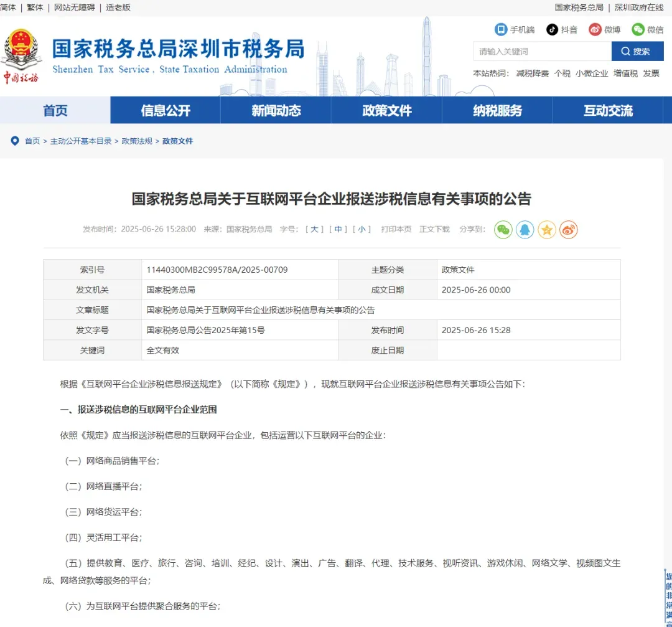
Task: Go to breadcrumb 政策法规
Action: [137, 141]
